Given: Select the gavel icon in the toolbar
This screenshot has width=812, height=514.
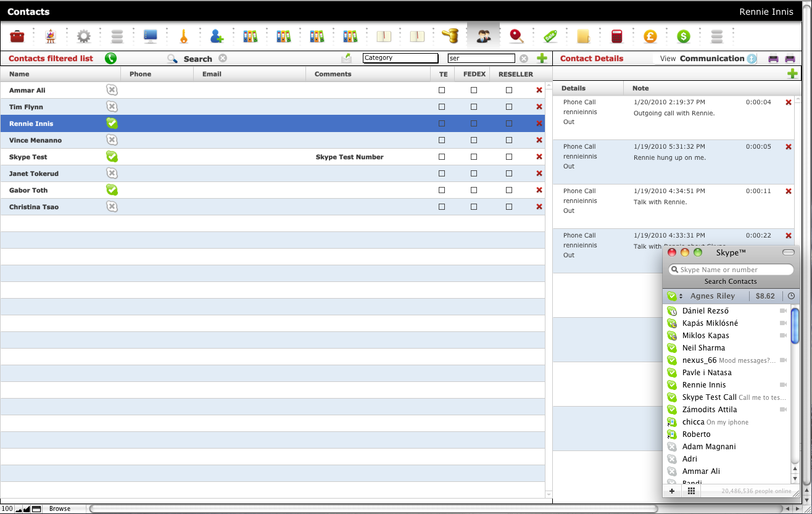Looking at the screenshot, I should tap(450, 36).
